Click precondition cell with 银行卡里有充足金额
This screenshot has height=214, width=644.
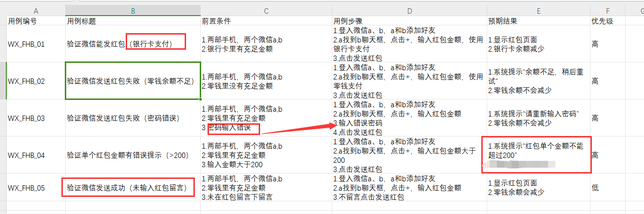click(266, 44)
